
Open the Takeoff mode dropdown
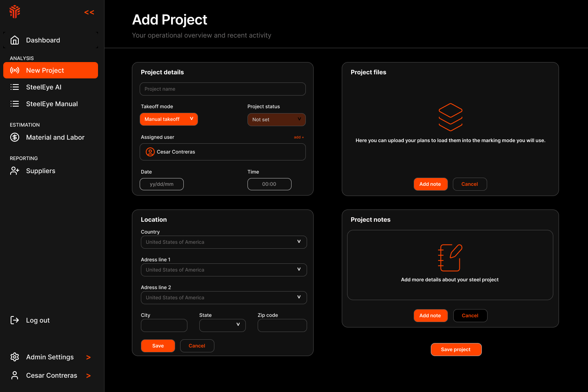point(169,119)
